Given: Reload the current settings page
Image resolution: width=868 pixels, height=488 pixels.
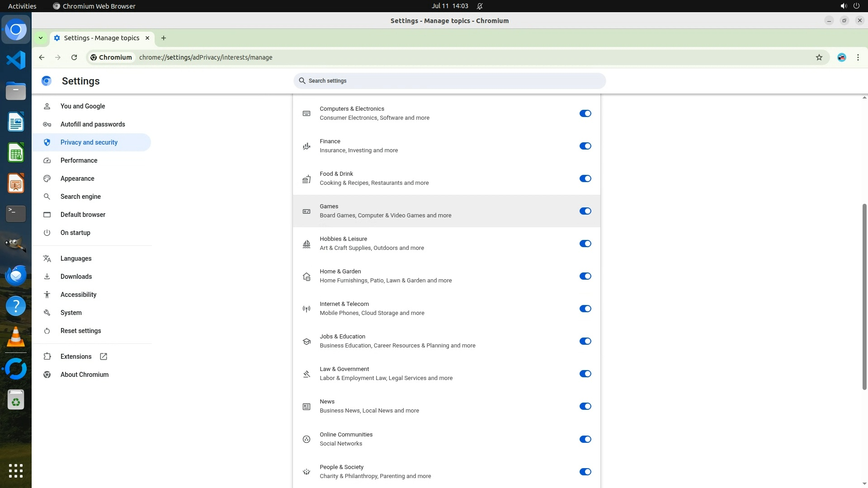Looking at the screenshot, I should pyautogui.click(x=74, y=57).
